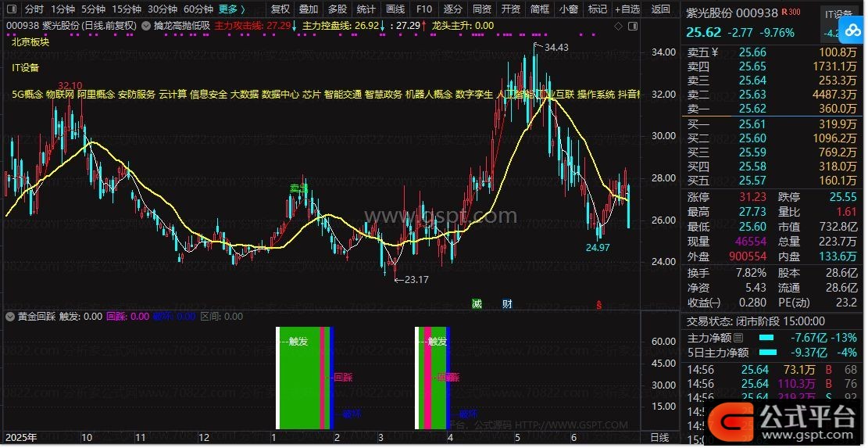Open the 机器人概念 concept tag

[429, 94]
